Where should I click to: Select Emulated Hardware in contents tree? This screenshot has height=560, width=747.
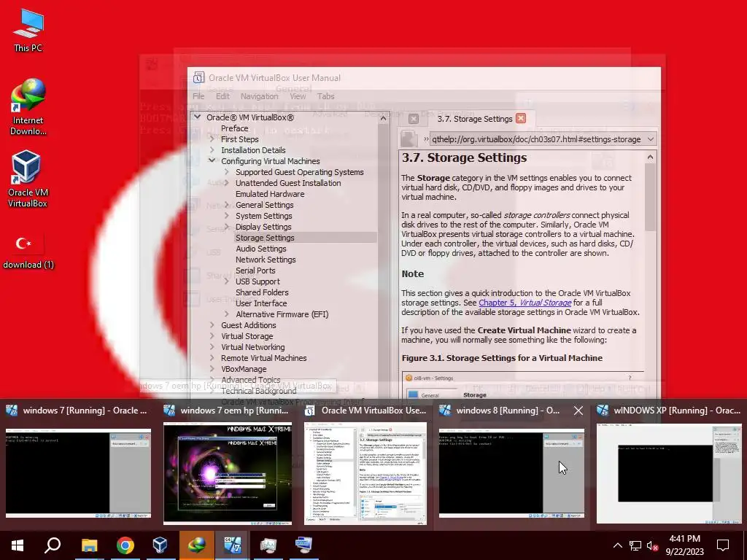click(270, 194)
